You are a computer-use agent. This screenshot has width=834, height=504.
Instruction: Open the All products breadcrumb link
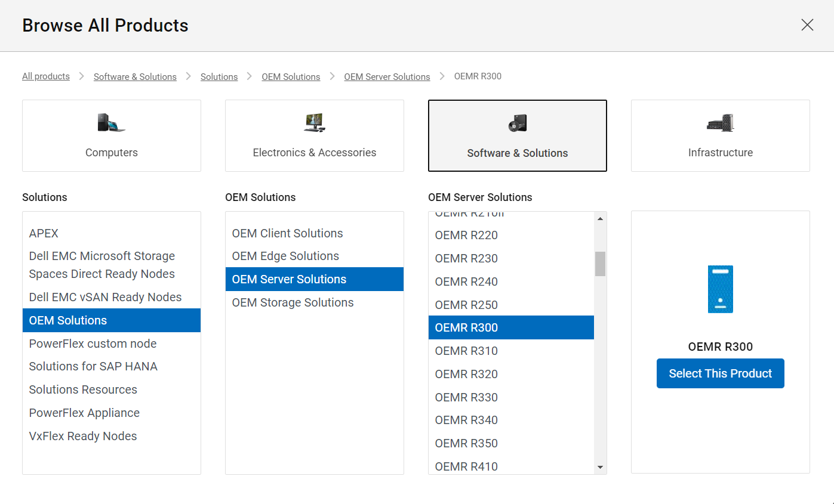point(45,76)
